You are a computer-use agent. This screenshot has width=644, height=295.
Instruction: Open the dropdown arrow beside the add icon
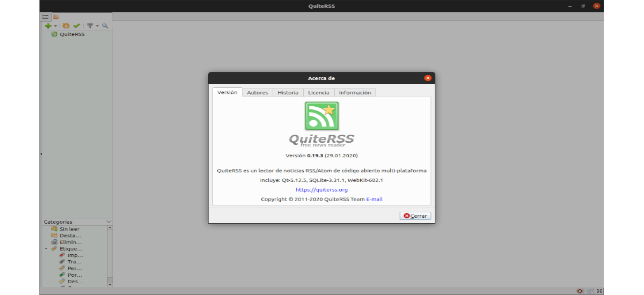pyautogui.click(x=55, y=26)
